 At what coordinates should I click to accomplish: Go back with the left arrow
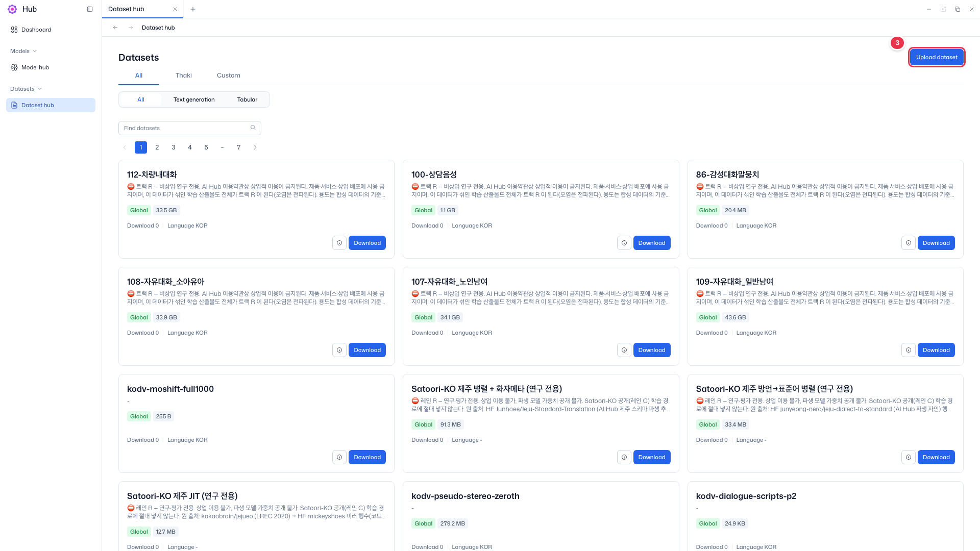pos(115,28)
